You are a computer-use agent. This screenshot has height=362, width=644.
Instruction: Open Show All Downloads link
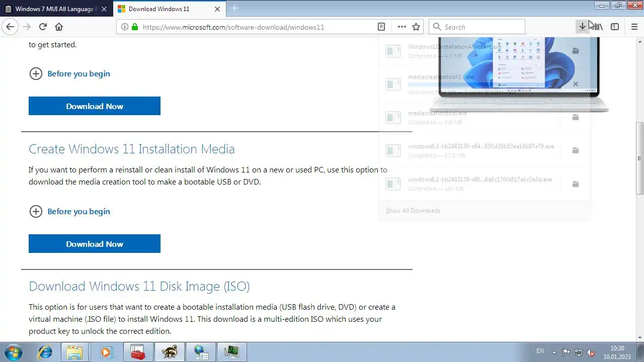(413, 211)
